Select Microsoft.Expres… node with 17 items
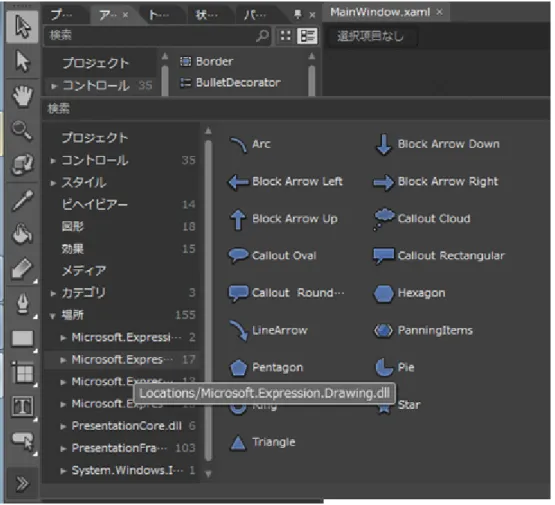The height and width of the screenshot is (505, 555). coord(122,360)
